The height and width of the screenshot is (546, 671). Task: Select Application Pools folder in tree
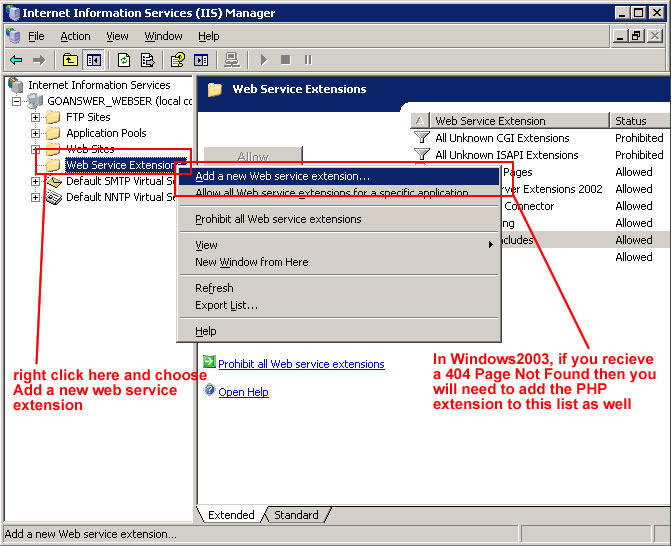coord(106,133)
